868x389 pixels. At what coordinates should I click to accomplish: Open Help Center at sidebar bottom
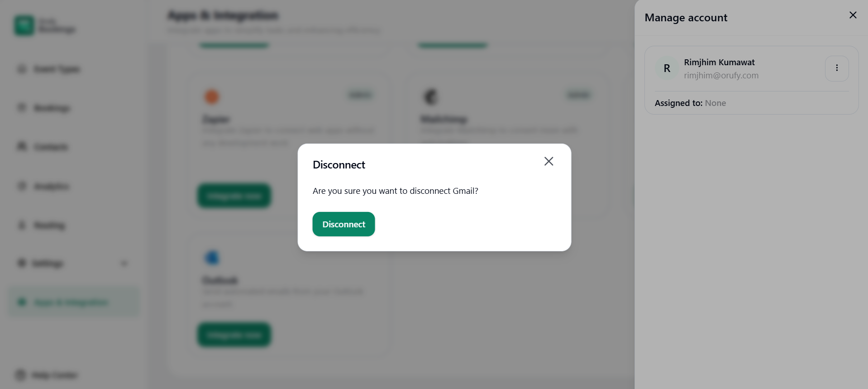pyautogui.click(x=54, y=375)
